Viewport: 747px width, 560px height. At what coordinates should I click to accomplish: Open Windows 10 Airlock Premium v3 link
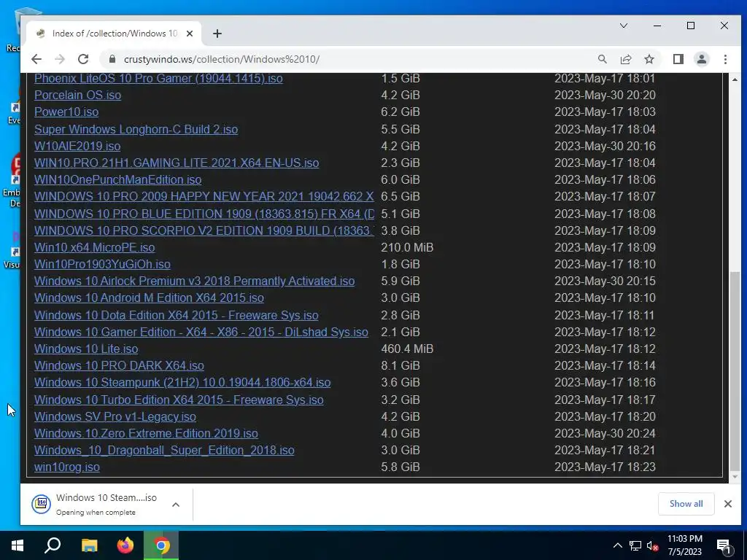pyautogui.click(x=194, y=281)
